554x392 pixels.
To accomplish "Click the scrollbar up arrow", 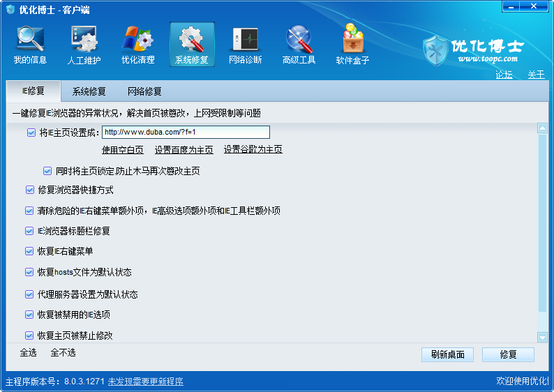I will pyautogui.click(x=542, y=128).
